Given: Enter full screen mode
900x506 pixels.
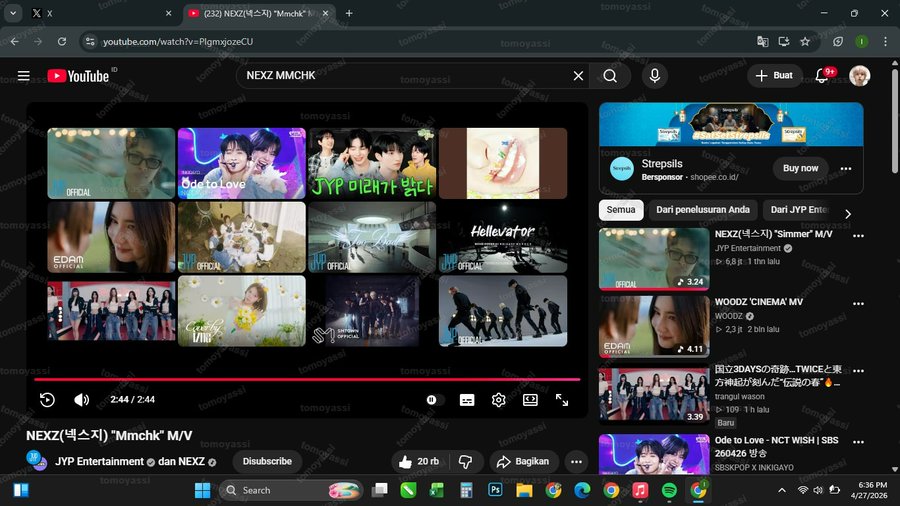Looking at the screenshot, I should point(562,400).
